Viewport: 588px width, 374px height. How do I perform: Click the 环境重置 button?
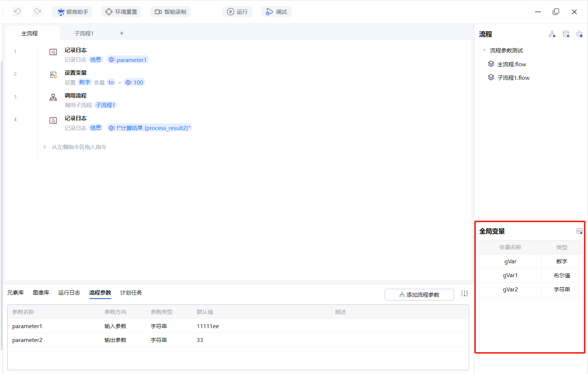[x=121, y=12]
